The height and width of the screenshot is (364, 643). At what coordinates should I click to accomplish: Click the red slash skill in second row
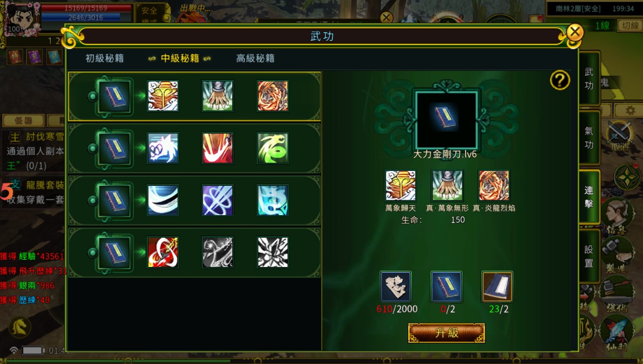217,148
